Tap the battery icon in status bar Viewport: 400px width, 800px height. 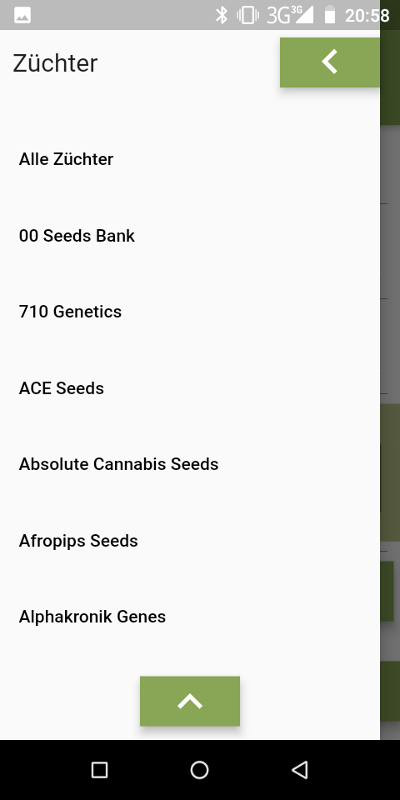point(330,15)
